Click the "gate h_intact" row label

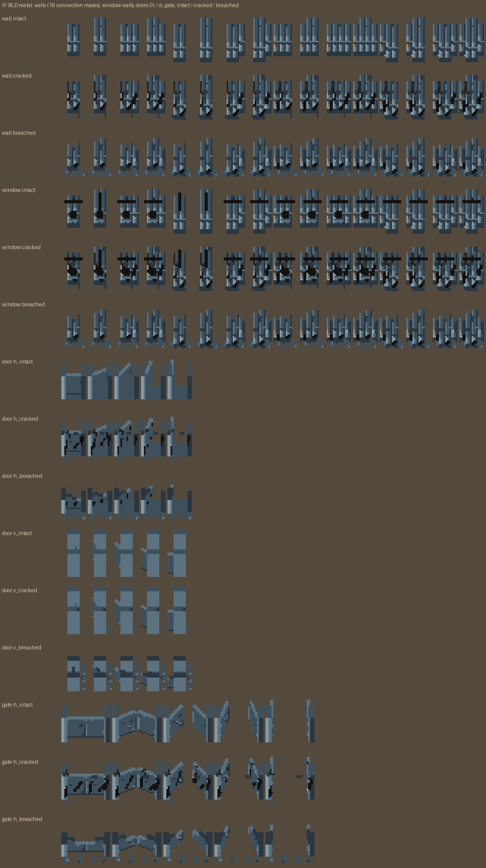coord(17,705)
